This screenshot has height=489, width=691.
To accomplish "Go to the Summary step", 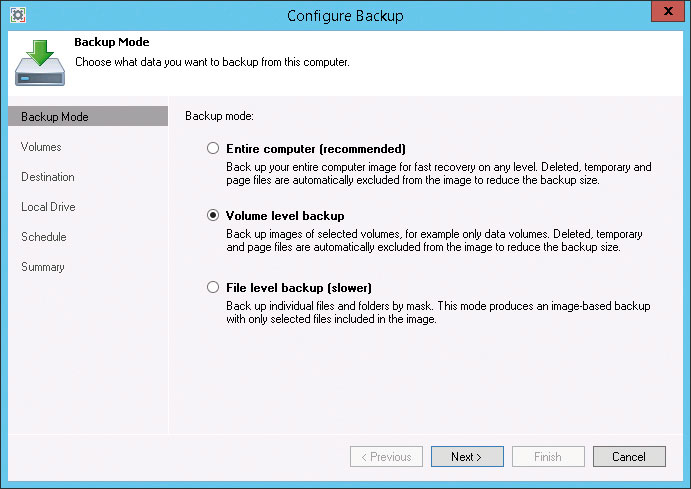I will tap(43, 267).
